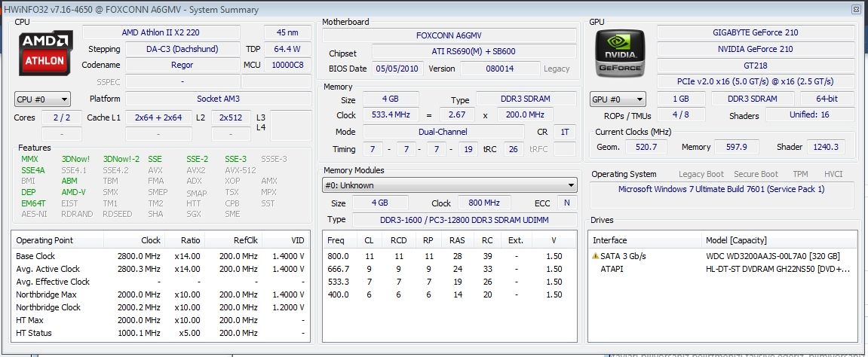
Task: Click the BIOS date 05/05/2010 field
Action: pos(399,69)
